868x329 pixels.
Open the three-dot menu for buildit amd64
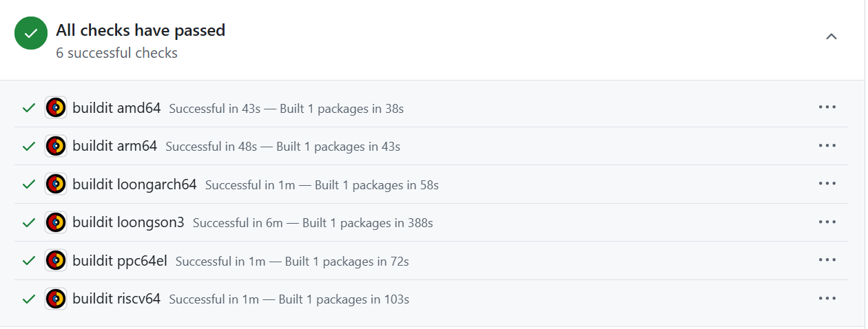coord(827,107)
